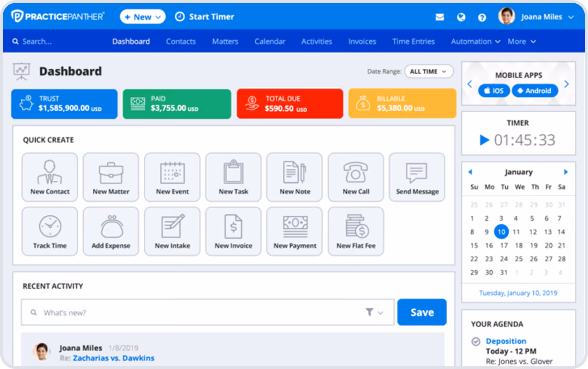Open the Calendar tab
588x369 pixels.
(x=270, y=41)
